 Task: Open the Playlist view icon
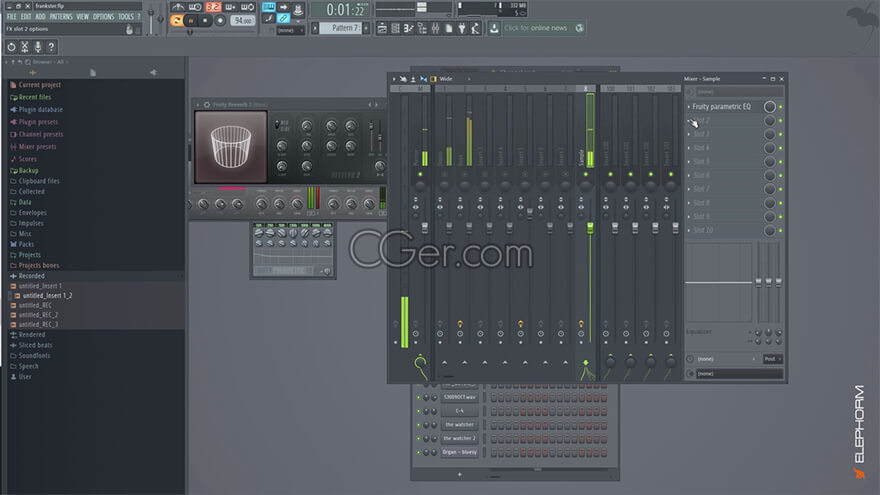(x=382, y=28)
